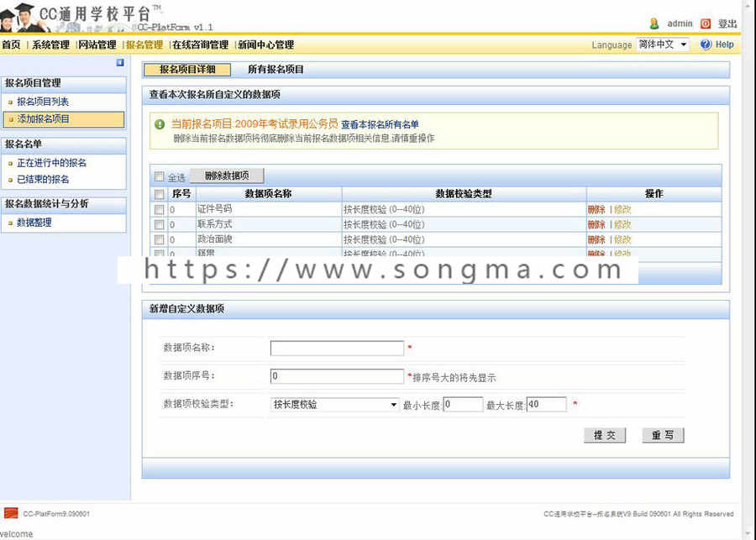The width and height of the screenshot is (756, 540).
Task: Open 报名项目列表 in sidebar
Action: pyautogui.click(x=43, y=102)
